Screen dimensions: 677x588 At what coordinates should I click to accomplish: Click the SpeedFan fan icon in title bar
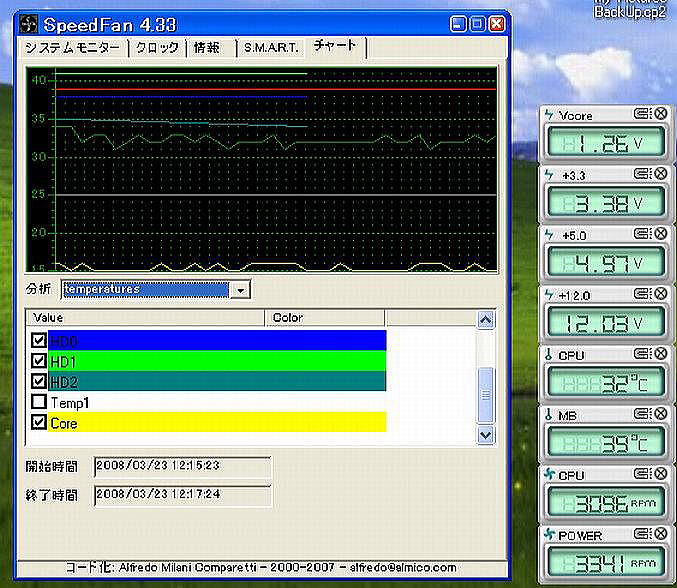pos(28,25)
